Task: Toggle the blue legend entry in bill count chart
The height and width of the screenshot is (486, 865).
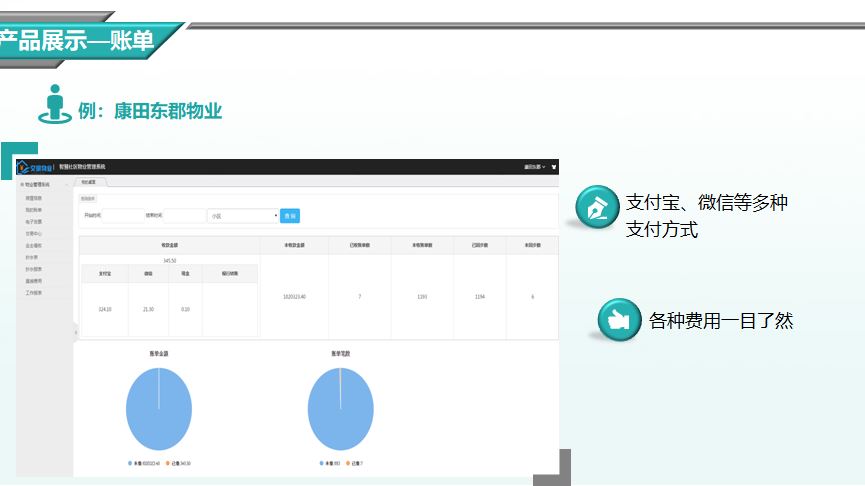Action: click(327, 463)
